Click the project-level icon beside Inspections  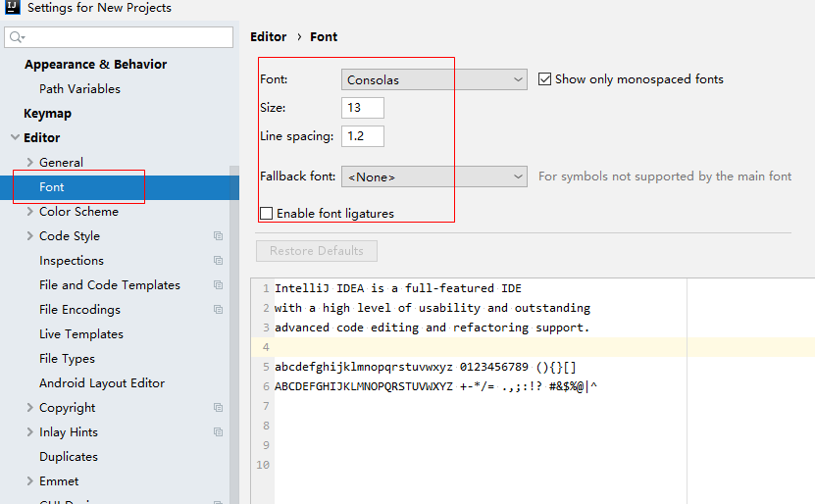coord(218,261)
